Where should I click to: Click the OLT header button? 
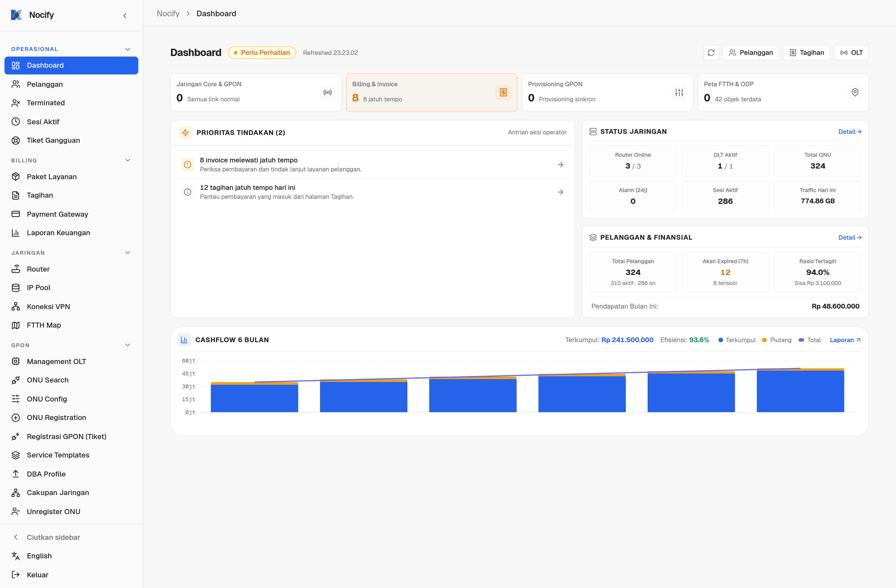point(851,53)
